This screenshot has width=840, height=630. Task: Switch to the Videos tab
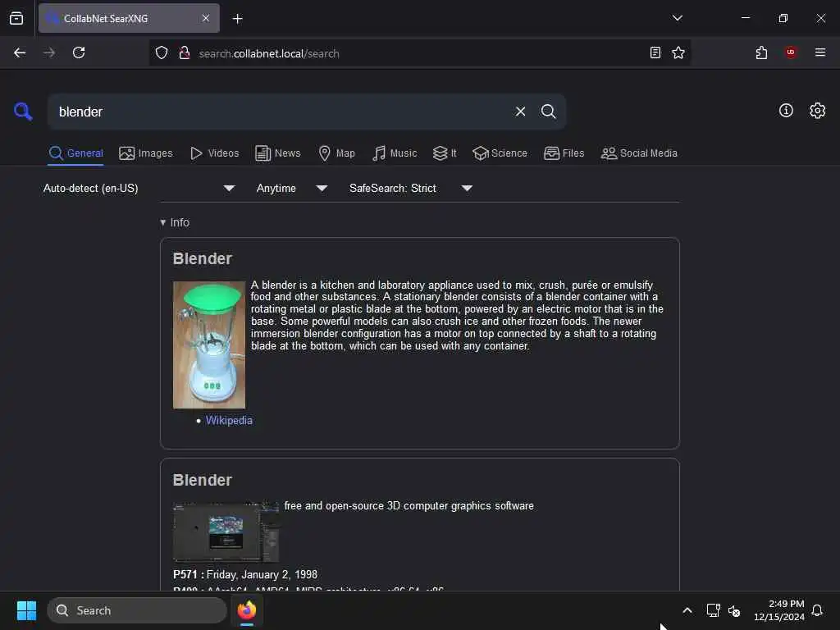pyautogui.click(x=214, y=153)
